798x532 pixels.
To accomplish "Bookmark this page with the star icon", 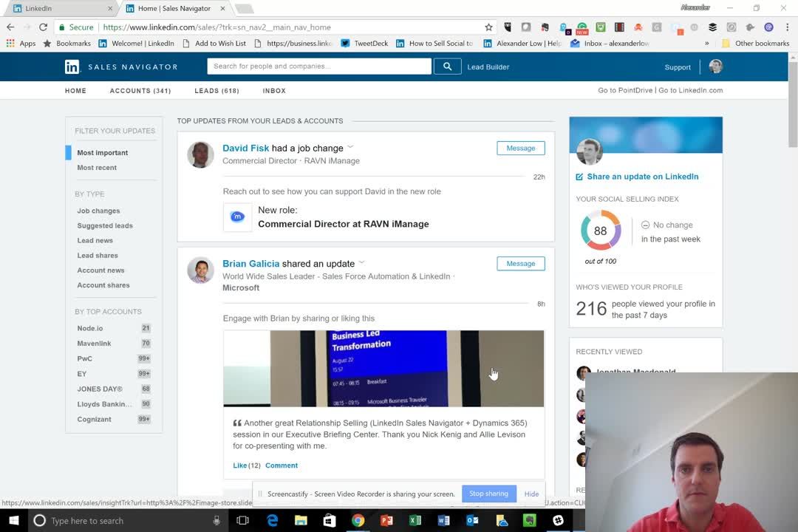I will [488, 27].
